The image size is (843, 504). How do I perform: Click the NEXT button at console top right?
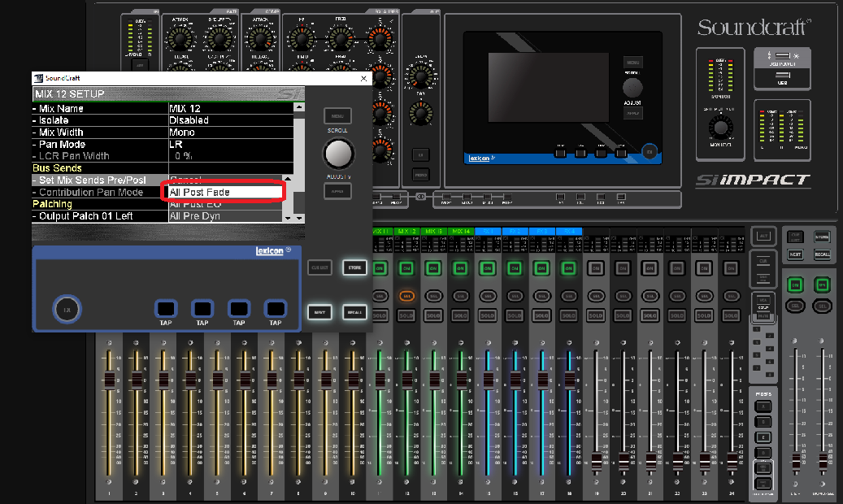point(795,254)
